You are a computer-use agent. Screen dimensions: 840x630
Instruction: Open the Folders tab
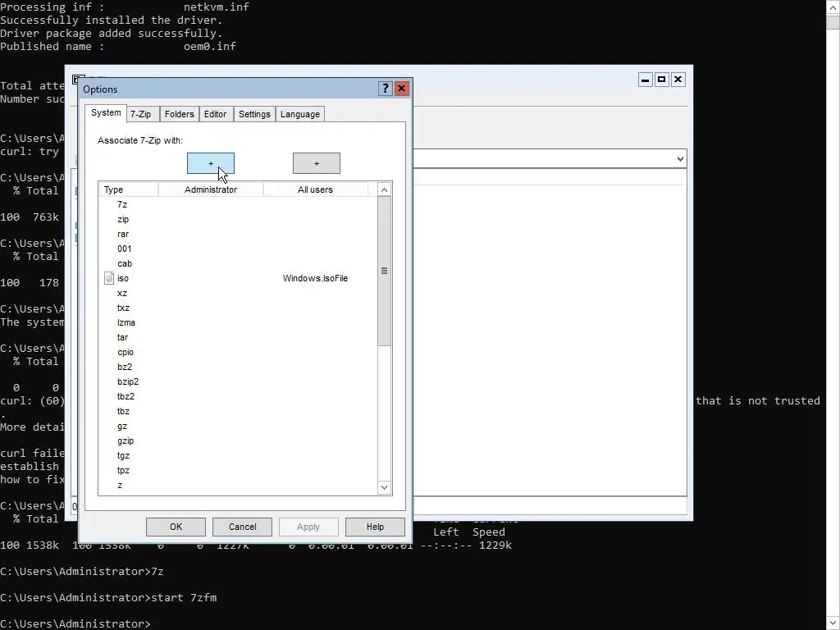click(180, 114)
